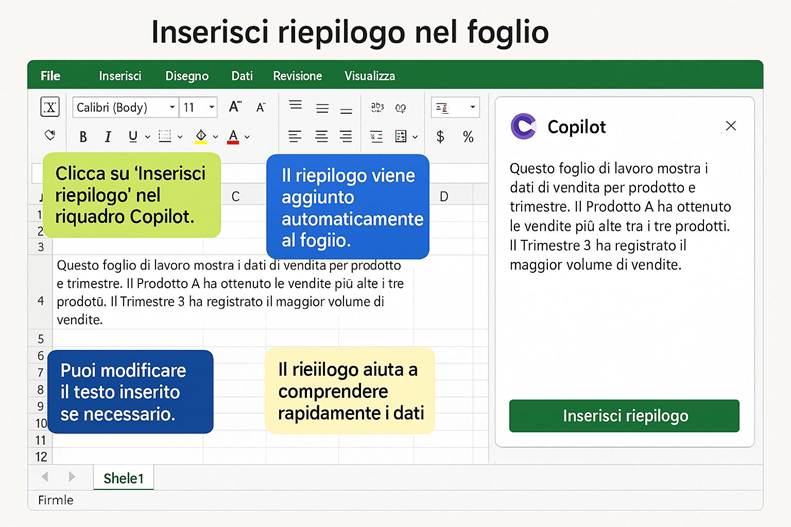Apply percent style format
791x527 pixels.
coord(468,137)
